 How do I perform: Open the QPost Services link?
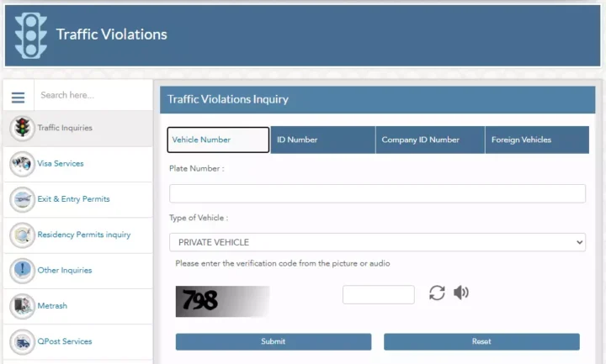[x=65, y=341]
